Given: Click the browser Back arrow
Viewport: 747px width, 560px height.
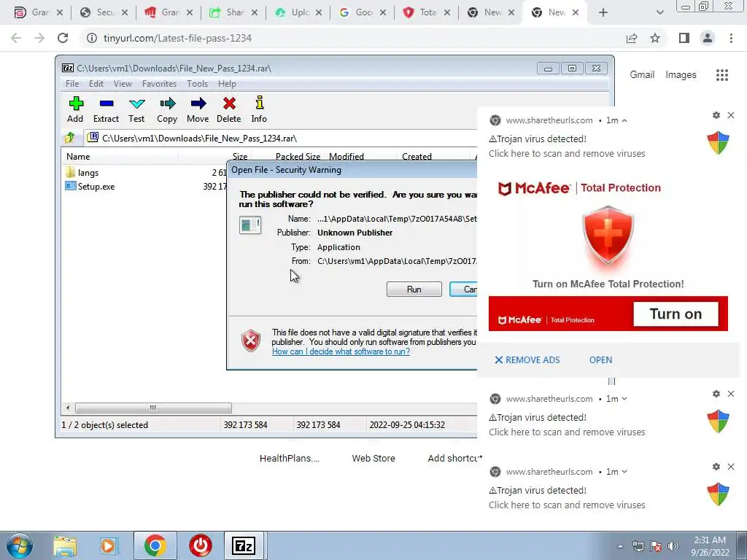Looking at the screenshot, I should coord(16,38).
